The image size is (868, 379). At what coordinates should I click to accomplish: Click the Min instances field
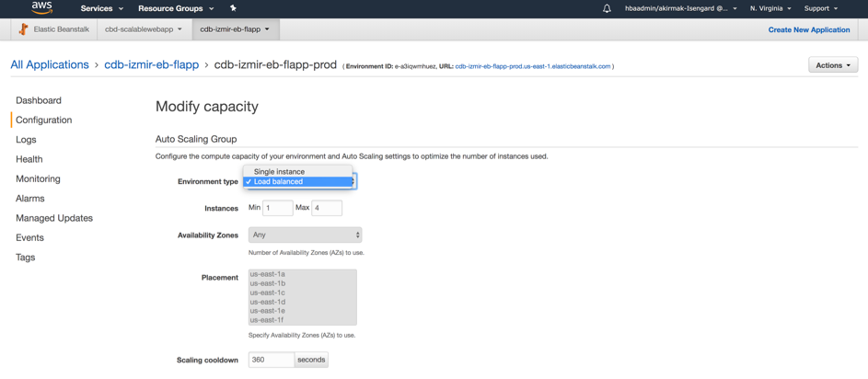click(x=277, y=208)
